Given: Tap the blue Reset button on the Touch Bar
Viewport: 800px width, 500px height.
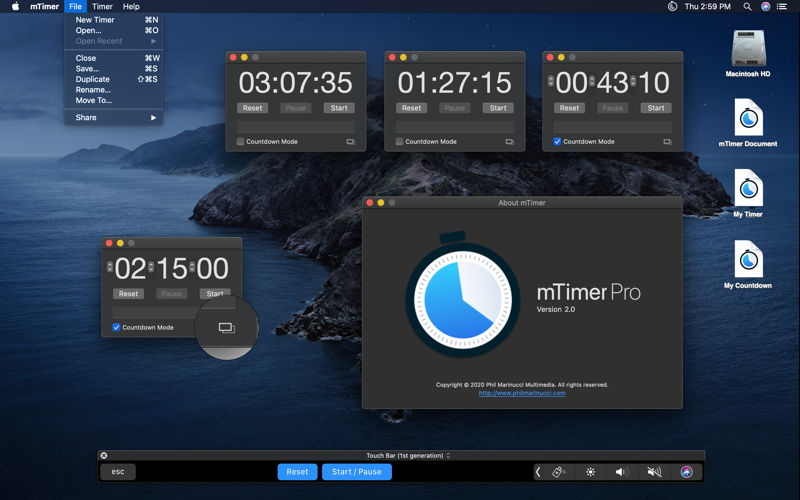Looking at the screenshot, I should pos(297,472).
